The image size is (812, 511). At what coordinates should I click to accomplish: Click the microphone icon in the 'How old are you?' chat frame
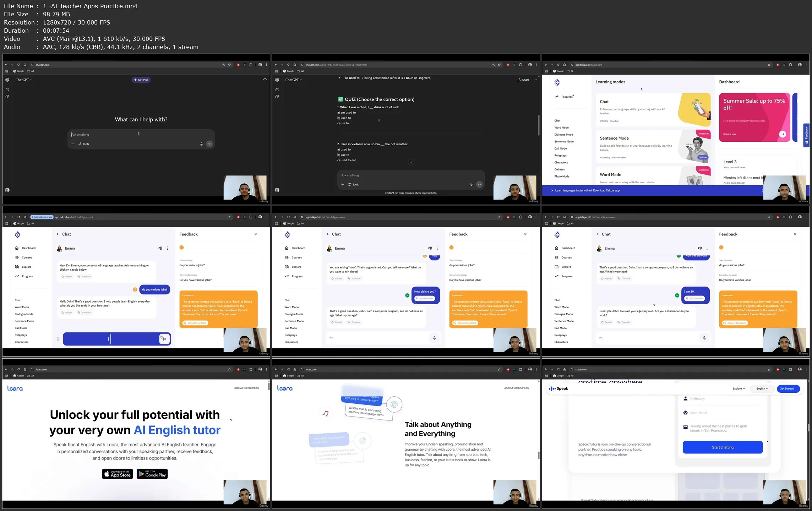(434, 338)
